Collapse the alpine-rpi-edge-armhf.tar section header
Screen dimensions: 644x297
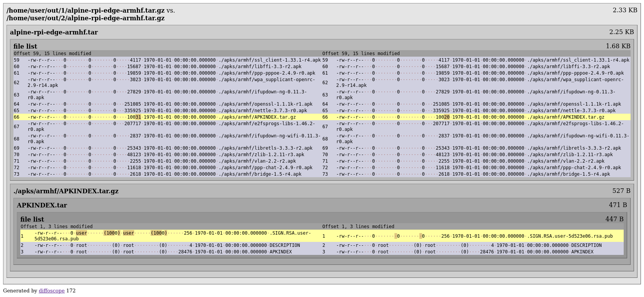click(x=54, y=33)
